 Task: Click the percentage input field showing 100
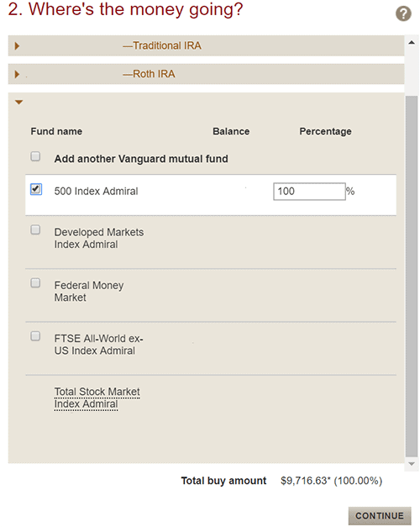coord(309,192)
